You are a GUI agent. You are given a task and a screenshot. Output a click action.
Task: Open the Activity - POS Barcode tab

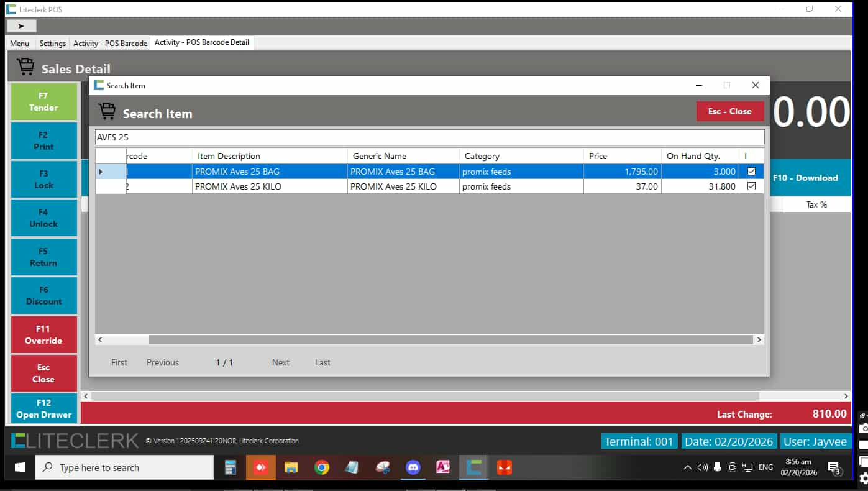pyautogui.click(x=110, y=44)
